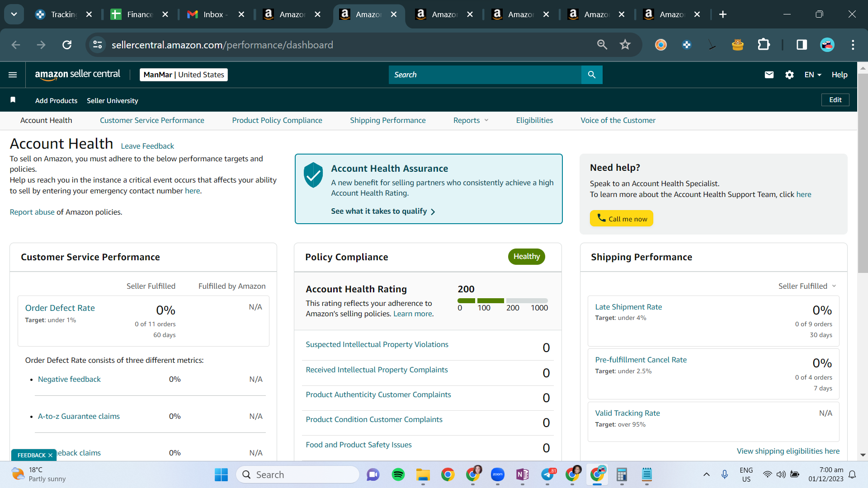Toggle the browser side panel icon
The width and height of the screenshot is (868, 488).
[x=802, y=45]
